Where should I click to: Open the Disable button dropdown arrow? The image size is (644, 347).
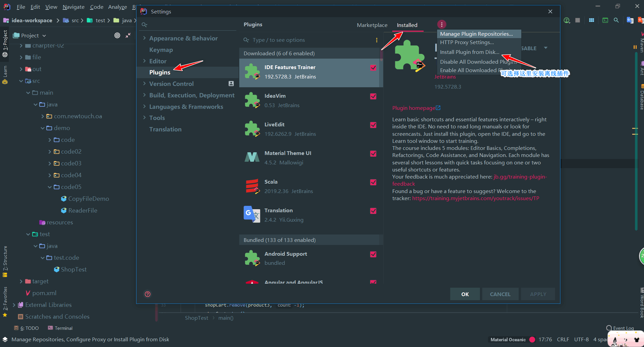(545, 48)
